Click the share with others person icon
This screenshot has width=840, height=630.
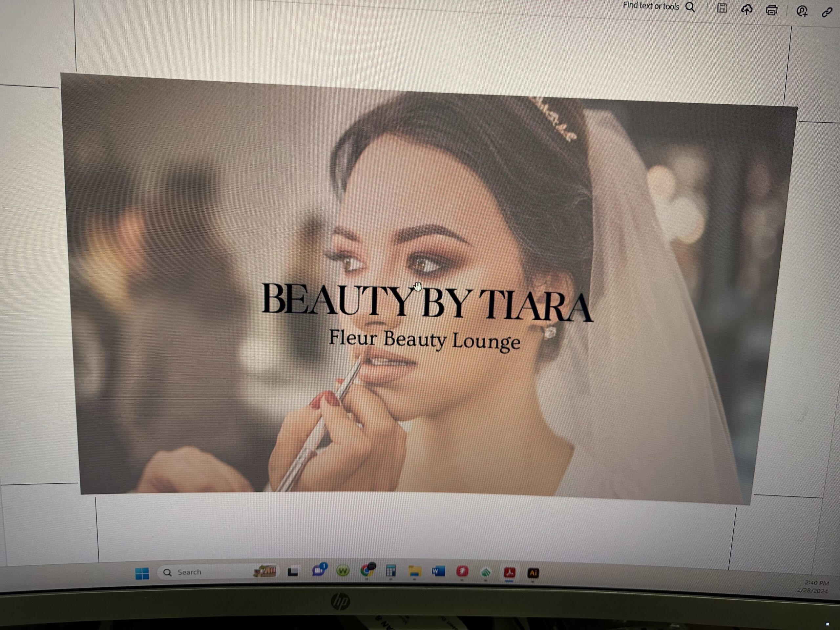[x=802, y=11]
